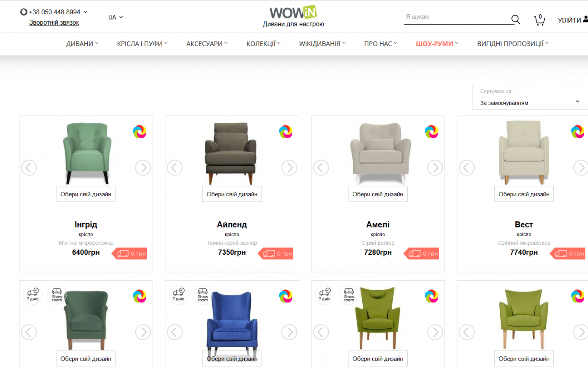Screen dimensions: 588x368
Task: Click the search magnifier icon
Action: (x=515, y=19)
